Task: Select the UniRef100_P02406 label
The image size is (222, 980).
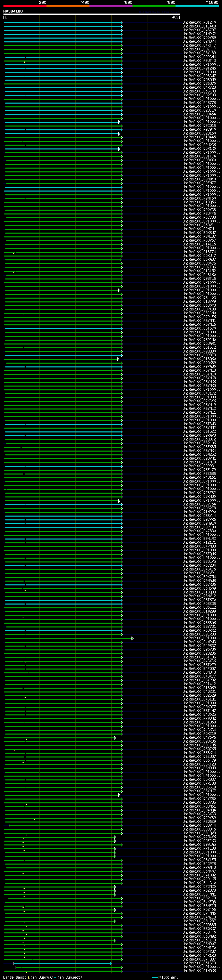Action: point(199,910)
